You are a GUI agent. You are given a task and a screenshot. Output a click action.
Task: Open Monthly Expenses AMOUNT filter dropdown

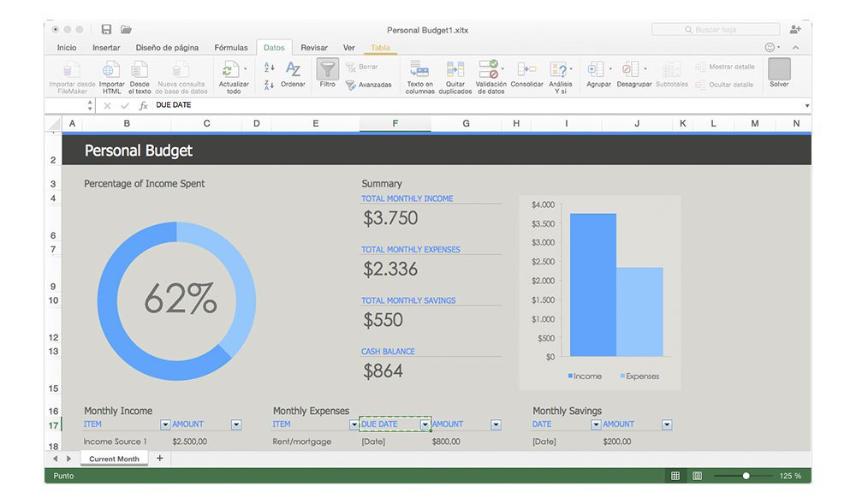(496, 424)
